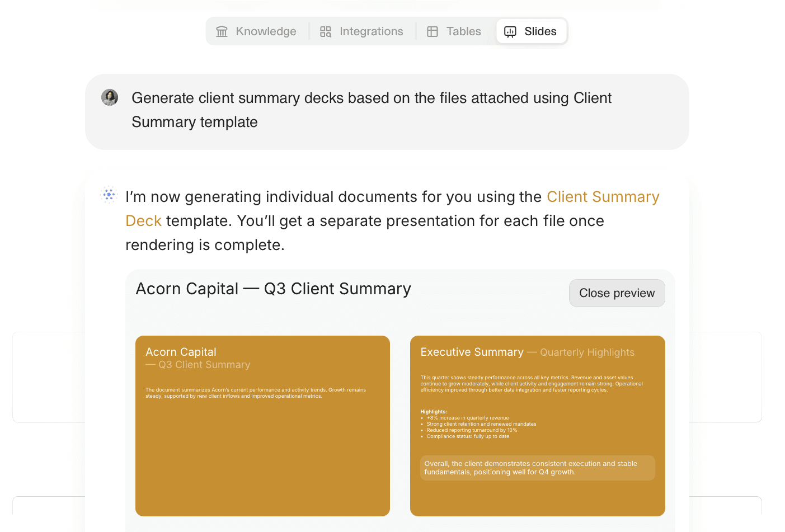The image size is (785, 532).
Task: Open the user avatar profile picture
Action: (x=110, y=97)
